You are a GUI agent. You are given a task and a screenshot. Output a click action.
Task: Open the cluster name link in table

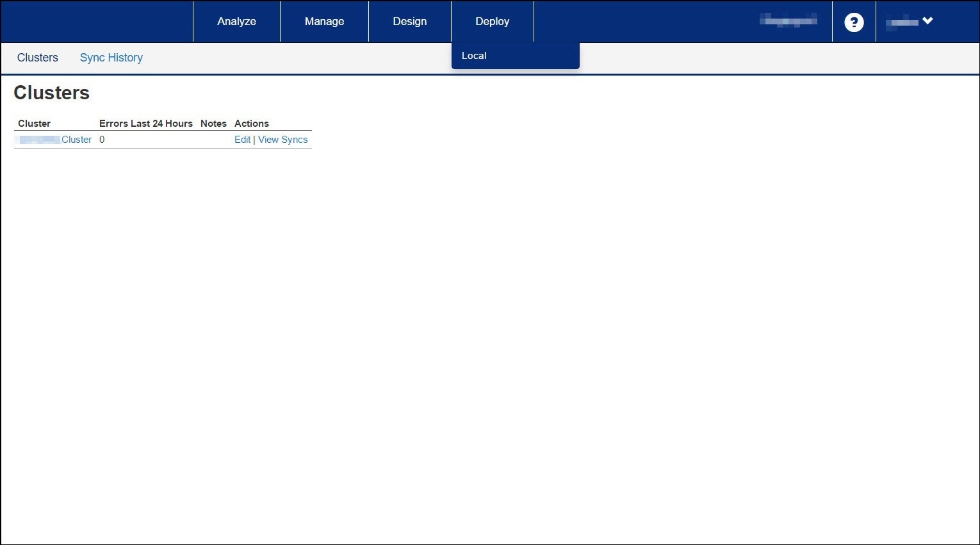coord(56,140)
